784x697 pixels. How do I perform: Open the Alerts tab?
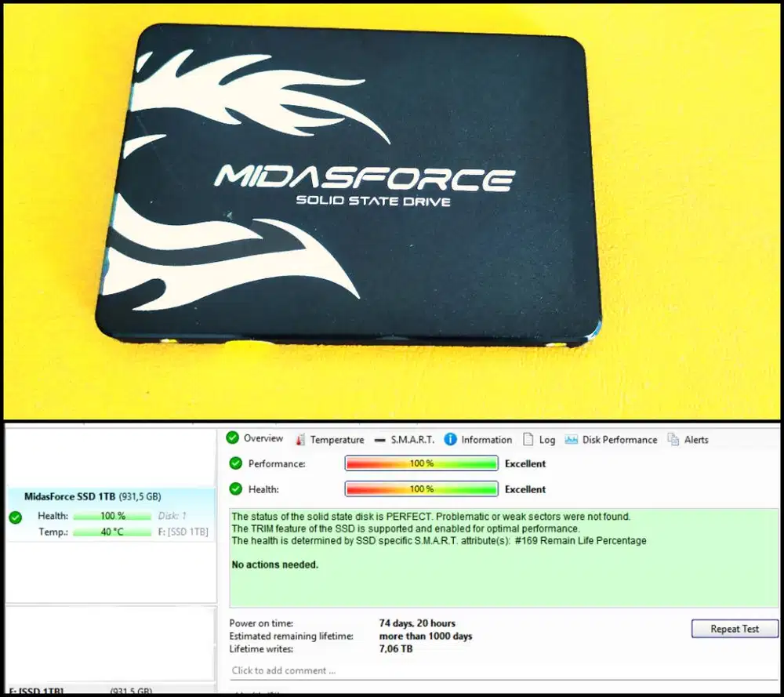coord(688,440)
